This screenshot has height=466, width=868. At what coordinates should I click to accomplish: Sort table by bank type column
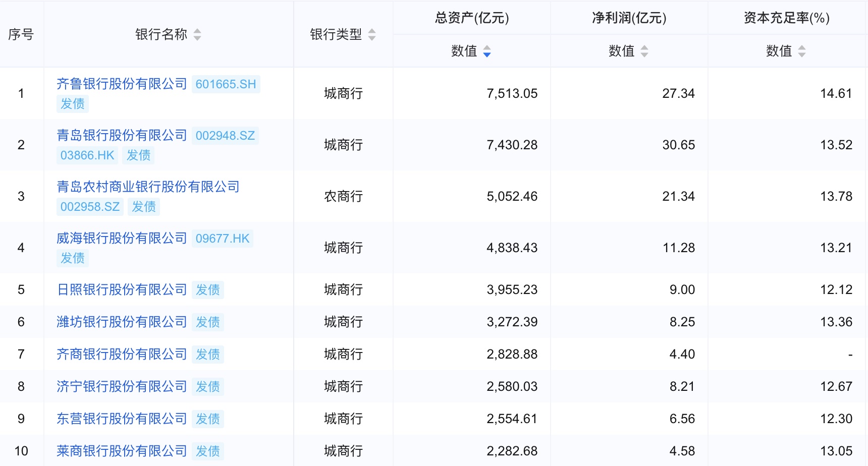[x=372, y=34]
